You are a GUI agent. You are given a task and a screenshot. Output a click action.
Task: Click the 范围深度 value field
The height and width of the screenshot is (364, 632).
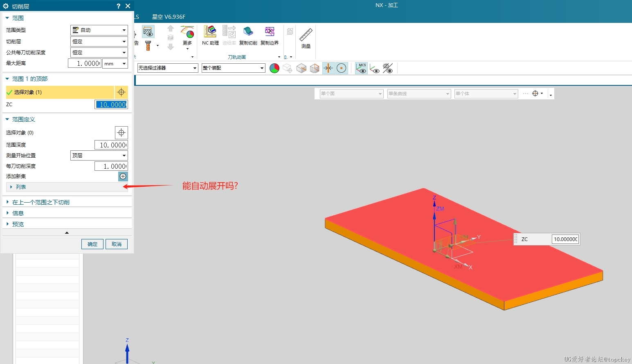coord(111,145)
